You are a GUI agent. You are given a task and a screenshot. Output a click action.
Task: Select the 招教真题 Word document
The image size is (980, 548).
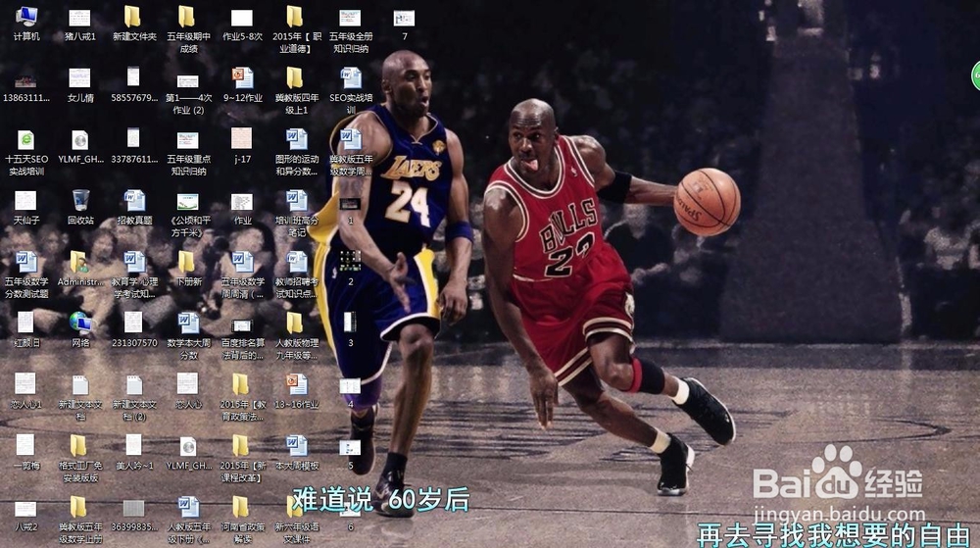pos(133,201)
